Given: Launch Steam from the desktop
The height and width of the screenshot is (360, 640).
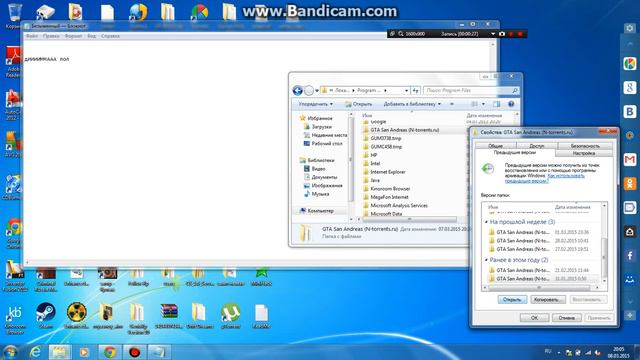Looking at the screenshot, I should [x=45, y=316].
